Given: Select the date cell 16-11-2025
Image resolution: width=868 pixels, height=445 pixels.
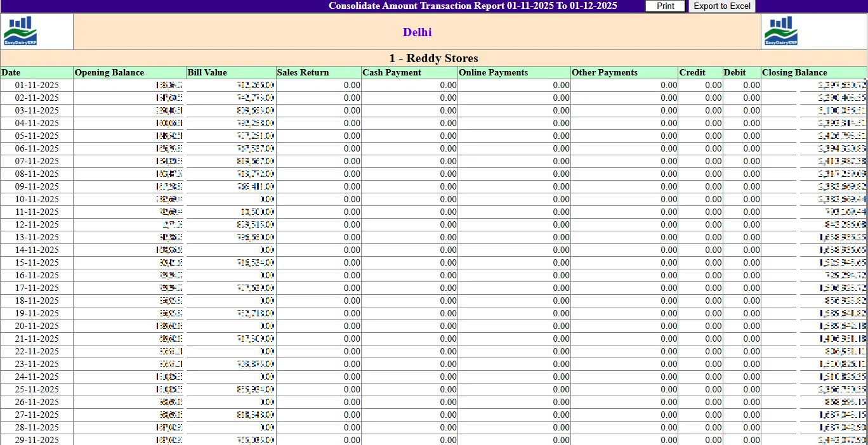Looking at the screenshot, I should 37,275.
